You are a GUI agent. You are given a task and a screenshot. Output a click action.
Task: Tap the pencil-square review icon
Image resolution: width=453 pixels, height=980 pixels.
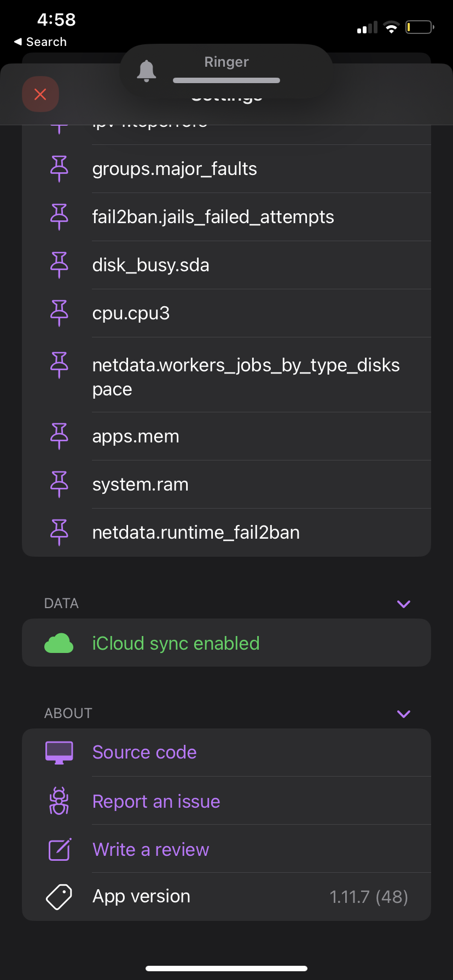pos(60,849)
